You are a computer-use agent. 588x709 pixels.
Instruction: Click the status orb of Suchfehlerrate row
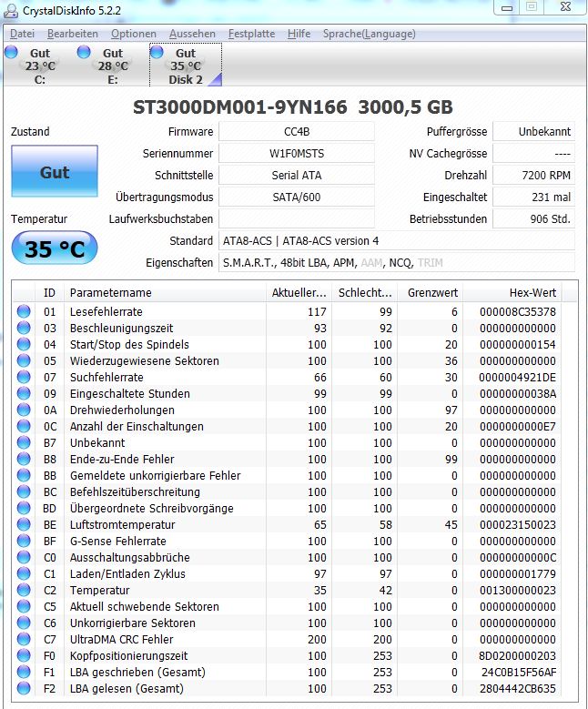tap(24, 377)
